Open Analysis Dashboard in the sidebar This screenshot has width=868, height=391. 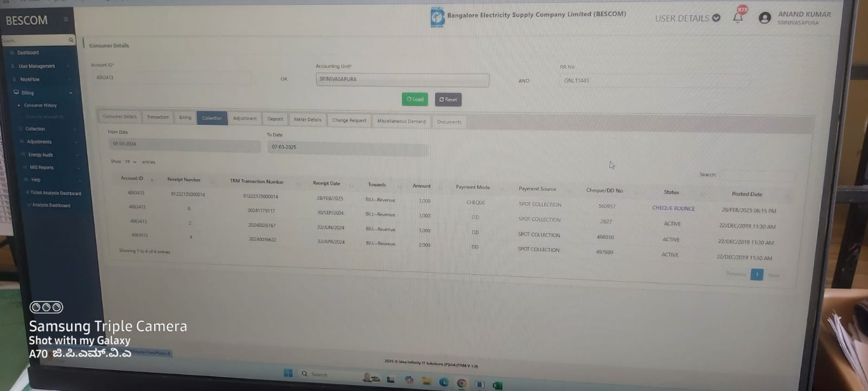coord(51,205)
